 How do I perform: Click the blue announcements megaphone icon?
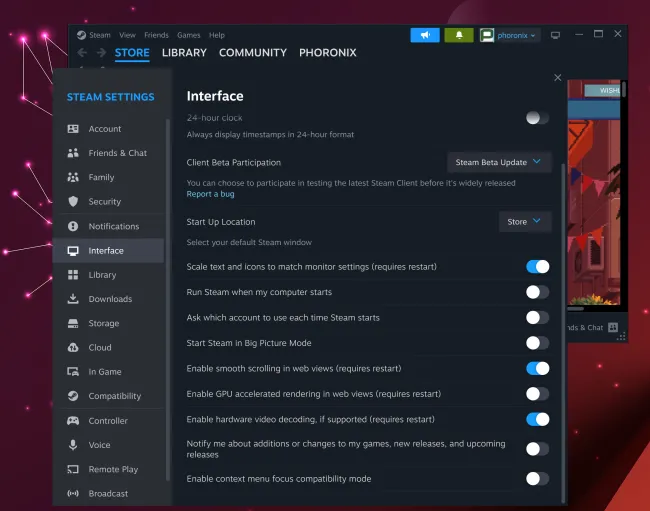click(x=424, y=35)
